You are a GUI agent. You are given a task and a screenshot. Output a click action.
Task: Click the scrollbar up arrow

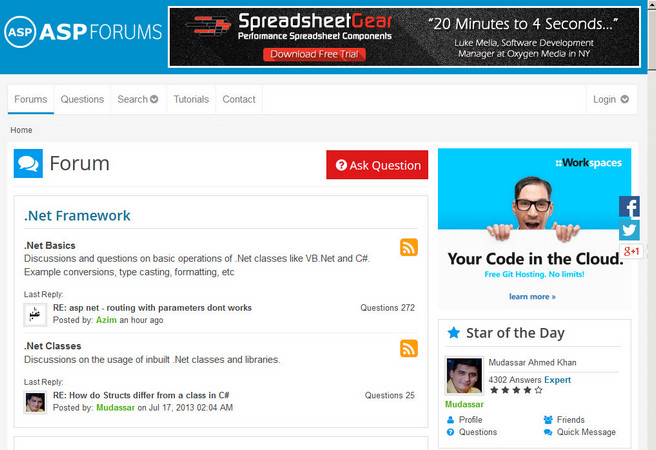[x=652, y=4]
